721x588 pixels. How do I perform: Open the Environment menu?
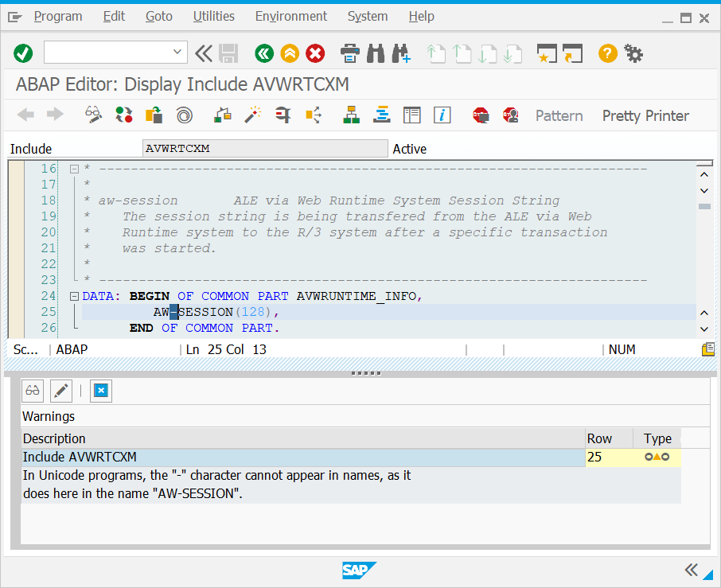coord(291,17)
